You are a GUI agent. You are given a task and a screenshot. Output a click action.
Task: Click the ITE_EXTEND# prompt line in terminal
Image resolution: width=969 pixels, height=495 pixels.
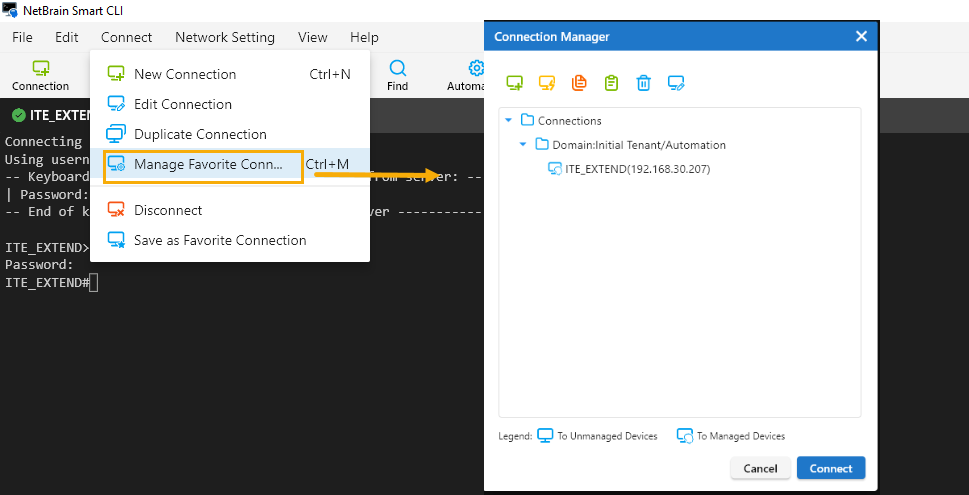pyautogui.click(x=51, y=284)
